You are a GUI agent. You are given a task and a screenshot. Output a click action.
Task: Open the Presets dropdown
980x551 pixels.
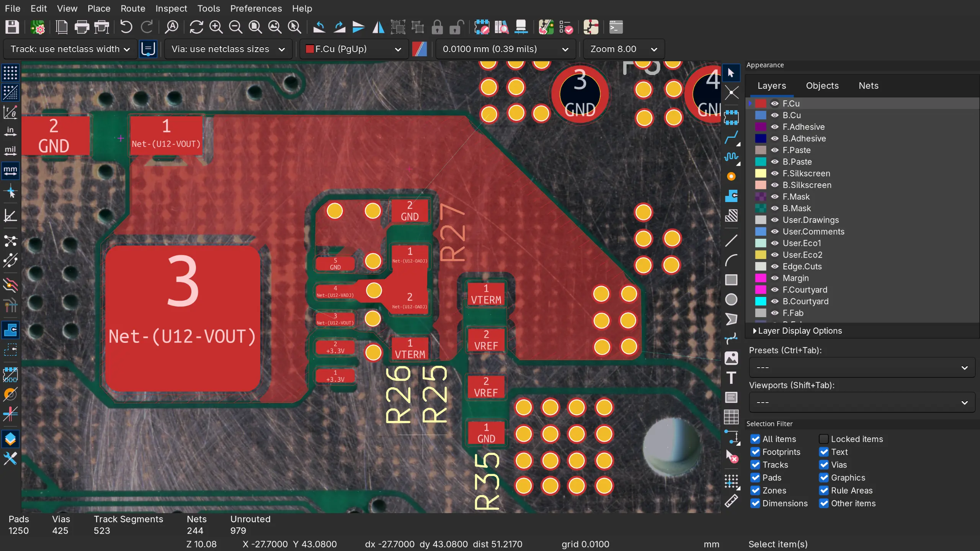(x=862, y=367)
